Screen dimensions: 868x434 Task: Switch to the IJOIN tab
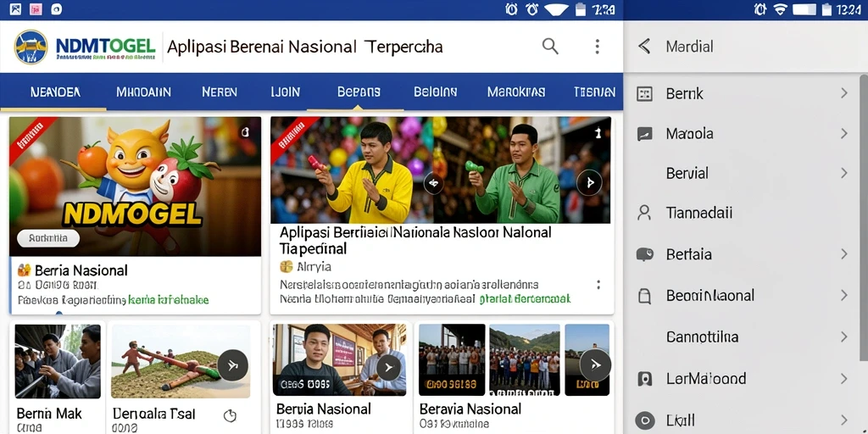pyautogui.click(x=285, y=92)
